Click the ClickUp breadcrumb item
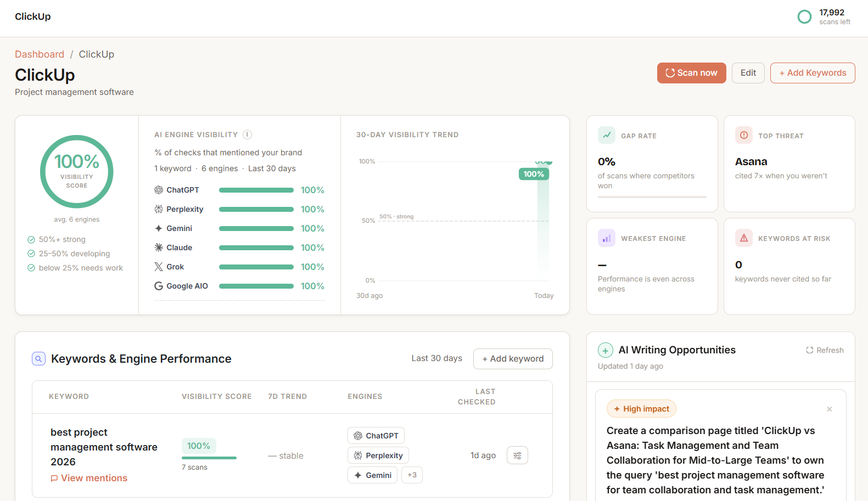 pyautogui.click(x=97, y=54)
